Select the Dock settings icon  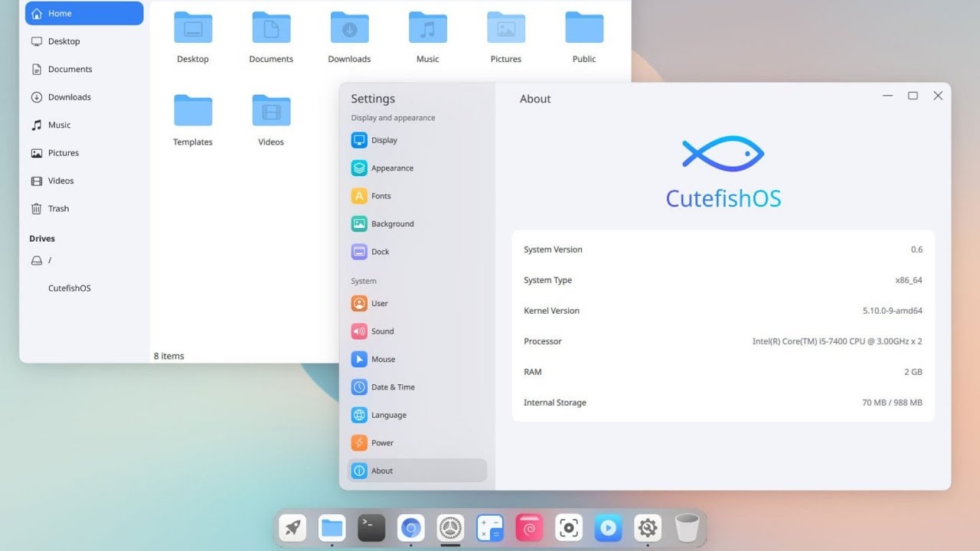(x=359, y=252)
